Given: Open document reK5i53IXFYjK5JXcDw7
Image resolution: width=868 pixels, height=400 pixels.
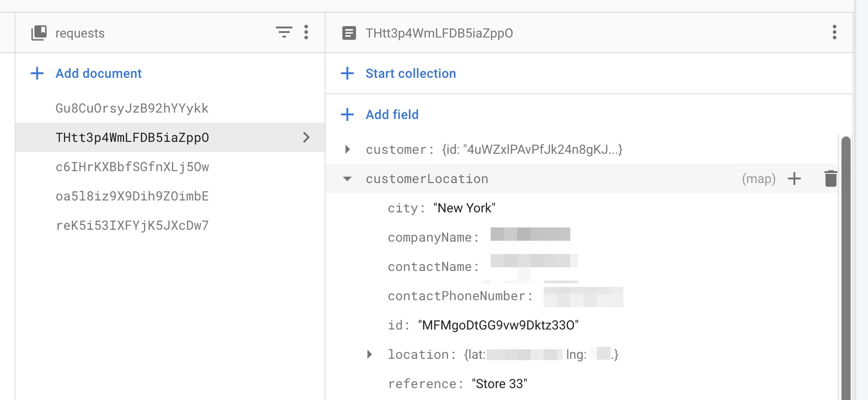Looking at the screenshot, I should click(132, 226).
